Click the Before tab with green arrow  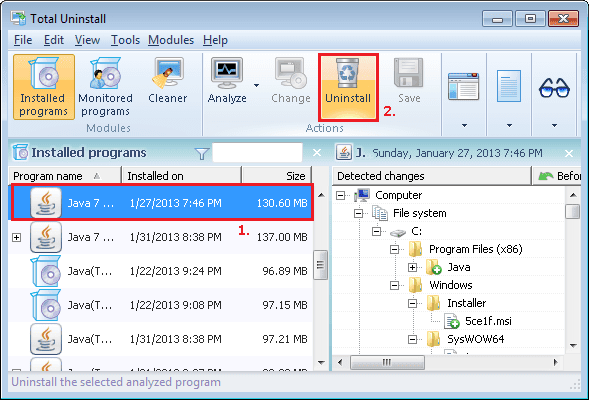click(557, 176)
